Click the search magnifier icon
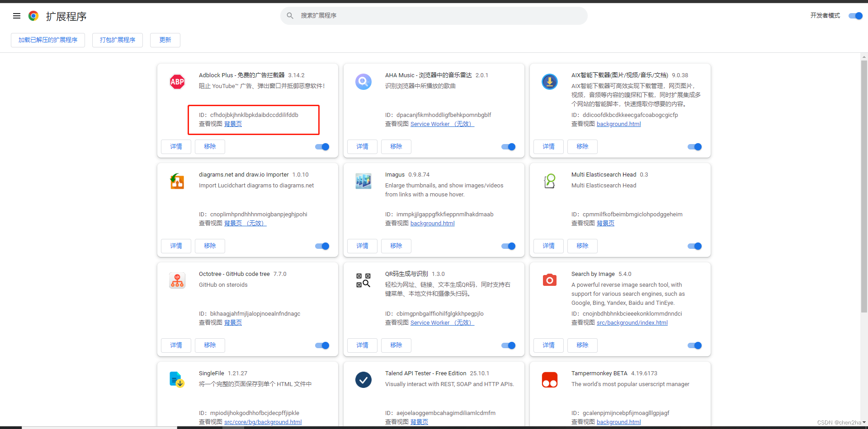This screenshot has width=868, height=429. coord(290,16)
